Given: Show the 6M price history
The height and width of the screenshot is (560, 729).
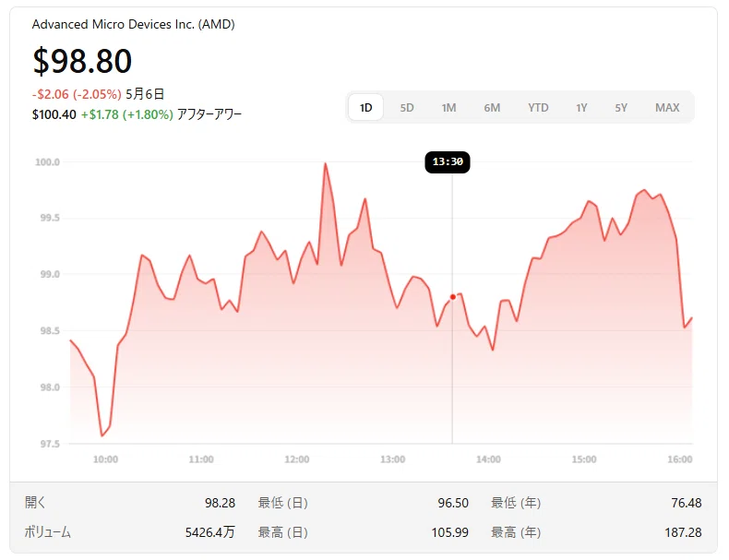Looking at the screenshot, I should coord(492,108).
